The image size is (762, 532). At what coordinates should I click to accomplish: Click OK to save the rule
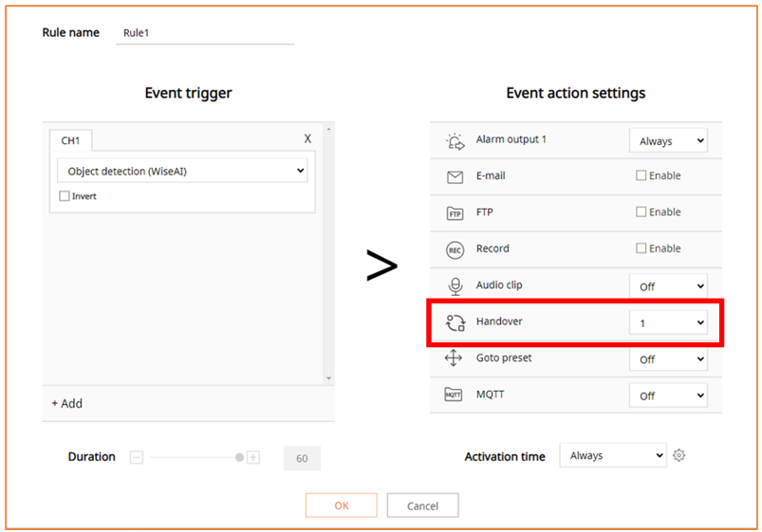click(x=342, y=505)
